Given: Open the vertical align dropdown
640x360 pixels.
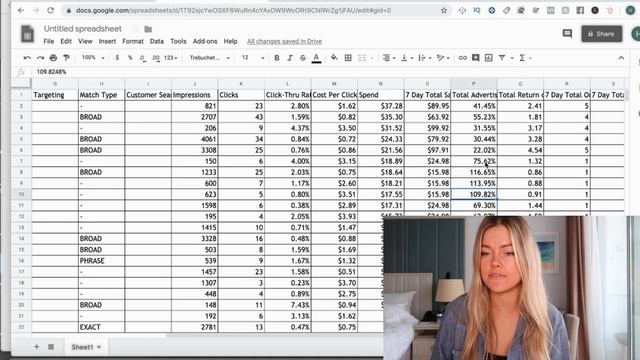Looking at the screenshot, I should point(407,58).
